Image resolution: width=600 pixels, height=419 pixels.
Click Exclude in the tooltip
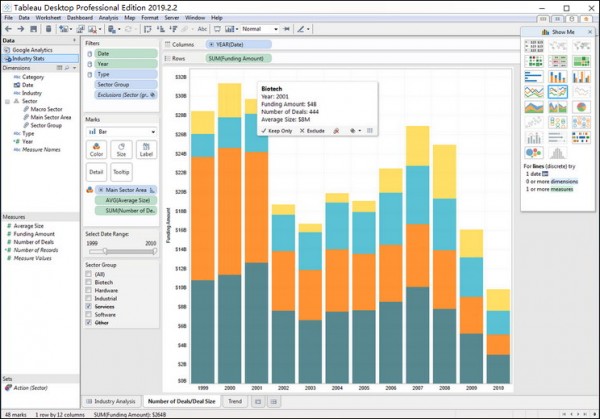coord(312,131)
